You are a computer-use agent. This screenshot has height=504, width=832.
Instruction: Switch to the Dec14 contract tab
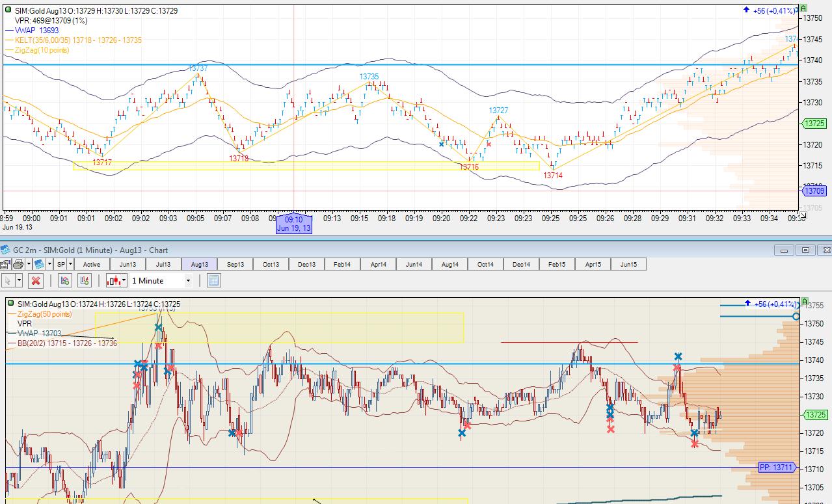click(x=521, y=264)
